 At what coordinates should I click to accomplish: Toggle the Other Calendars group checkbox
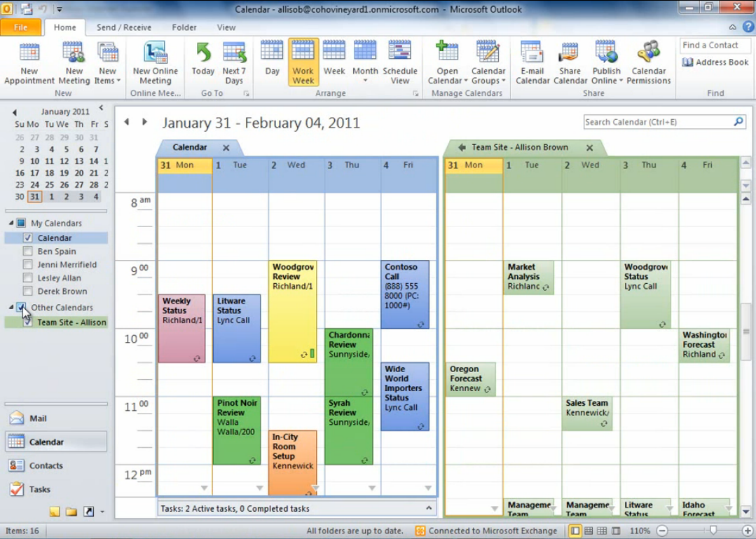(x=21, y=307)
